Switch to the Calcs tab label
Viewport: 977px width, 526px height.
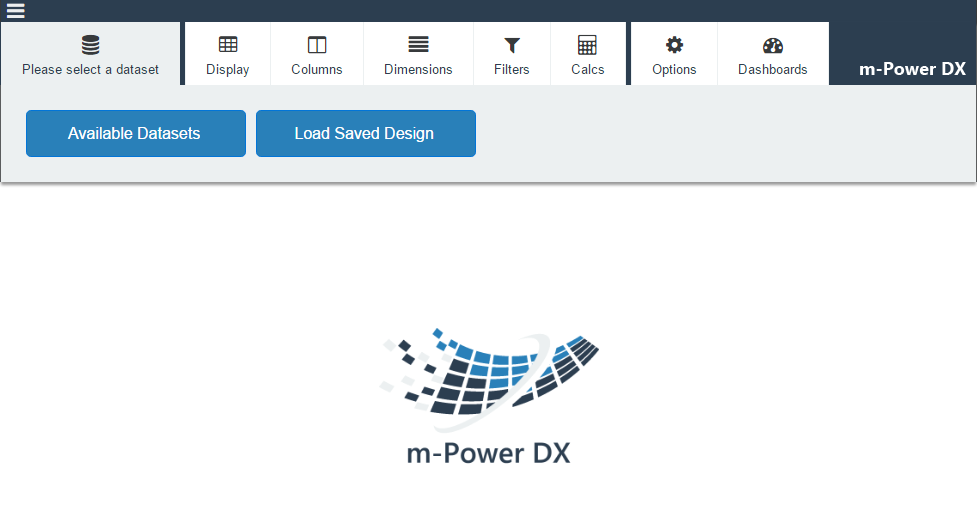[x=588, y=69]
